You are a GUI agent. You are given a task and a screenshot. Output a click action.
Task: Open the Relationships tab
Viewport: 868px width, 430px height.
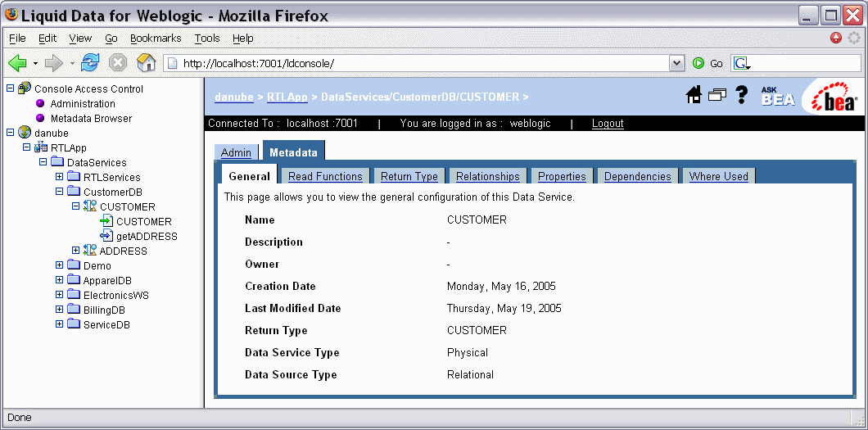[x=488, y=176]
